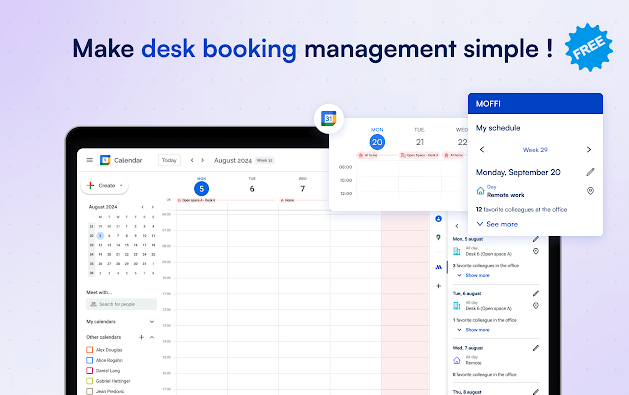The height and width of the screenshot is (395, 629).
Task: Toggle Alex Douglas calendar checkbox
Action: coord(89,350)
